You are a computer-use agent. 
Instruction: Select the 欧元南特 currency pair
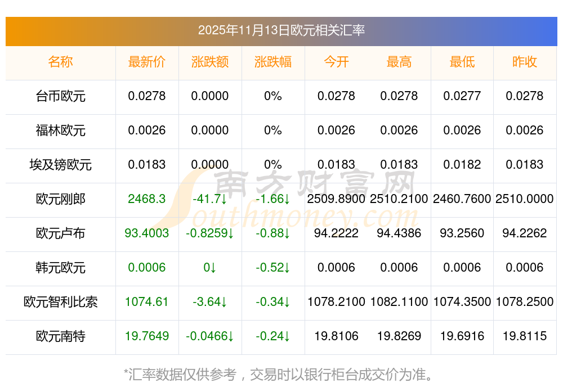60,336
